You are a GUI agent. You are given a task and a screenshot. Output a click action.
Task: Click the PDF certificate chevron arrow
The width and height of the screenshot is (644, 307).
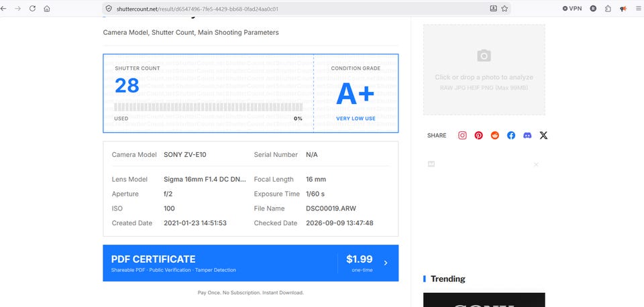coord(385,263)
